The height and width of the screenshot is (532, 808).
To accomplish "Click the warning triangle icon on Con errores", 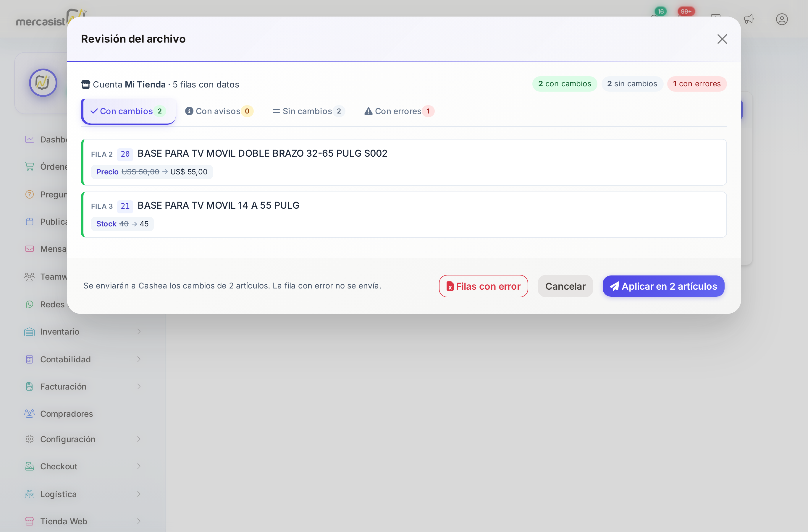I will pyautogui.click(x=368, y=111).
